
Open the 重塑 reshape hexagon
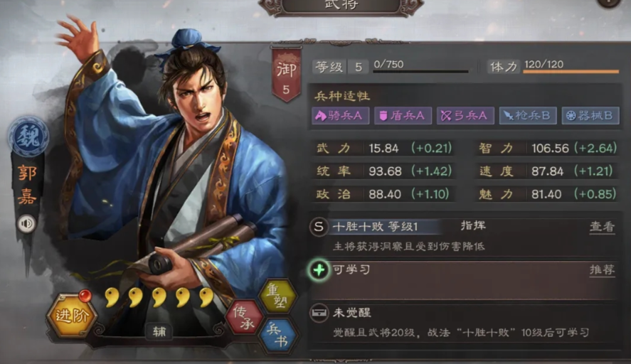click(x=277, y=297)
